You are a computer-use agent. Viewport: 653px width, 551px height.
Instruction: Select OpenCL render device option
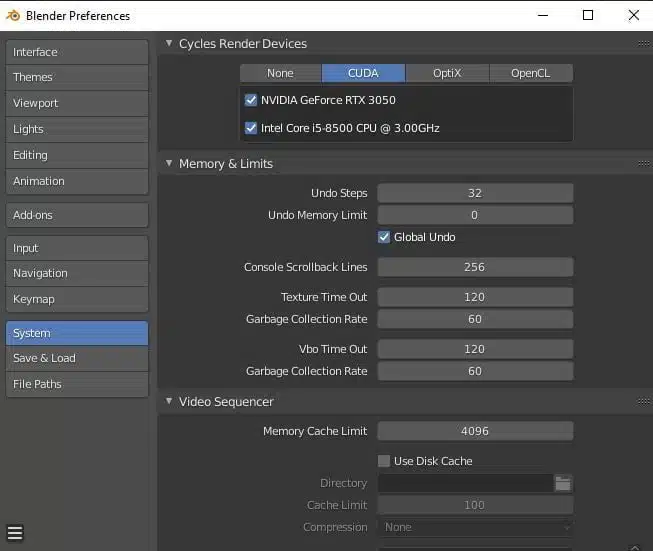[531, 73]
